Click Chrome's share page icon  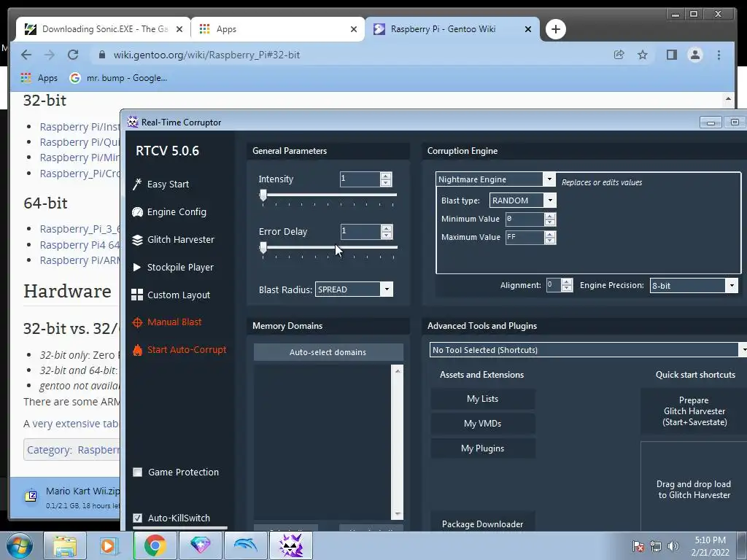tap(619, 55)
